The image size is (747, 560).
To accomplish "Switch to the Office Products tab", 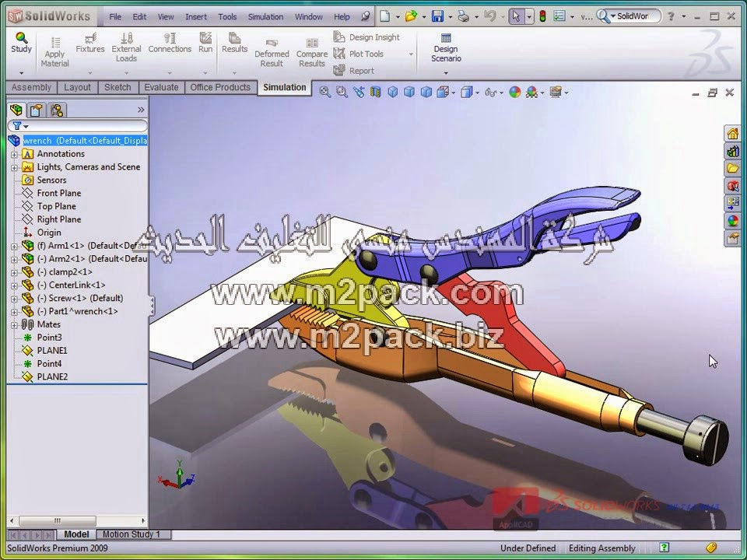I will [x=220, y=87].
